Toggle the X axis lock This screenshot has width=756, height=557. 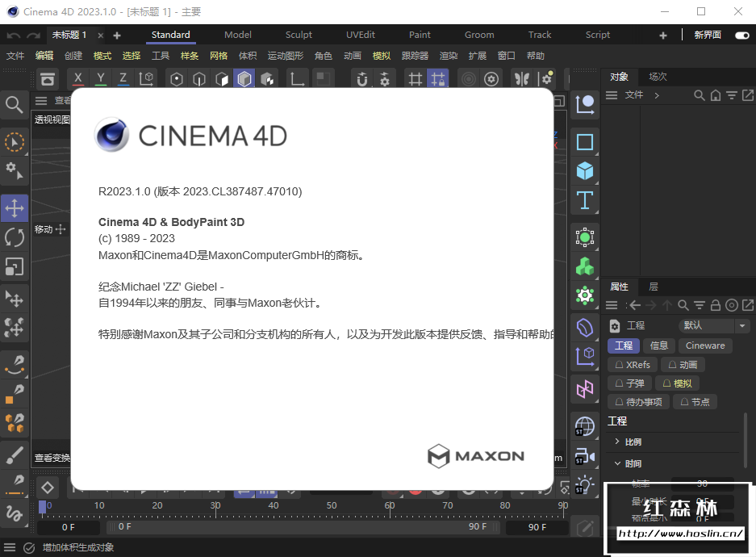tap(78, 78)
